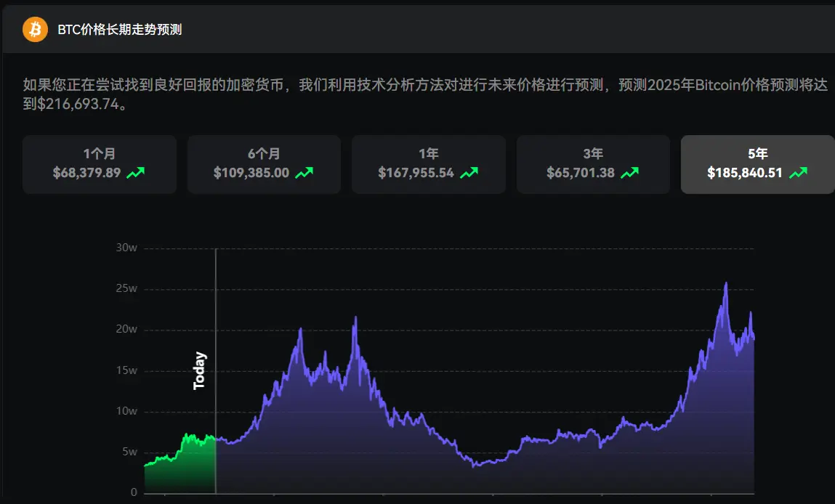The height and width of the screenshot is (504, 835).
Task: Click the 25w y-axis label
Action: [x=126, y=288]
